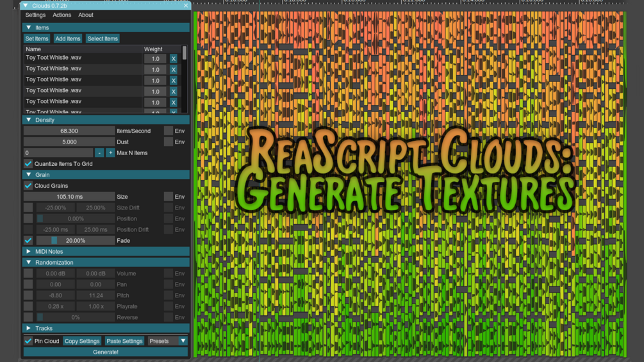Click Copy Settings button

pos(82,341)
